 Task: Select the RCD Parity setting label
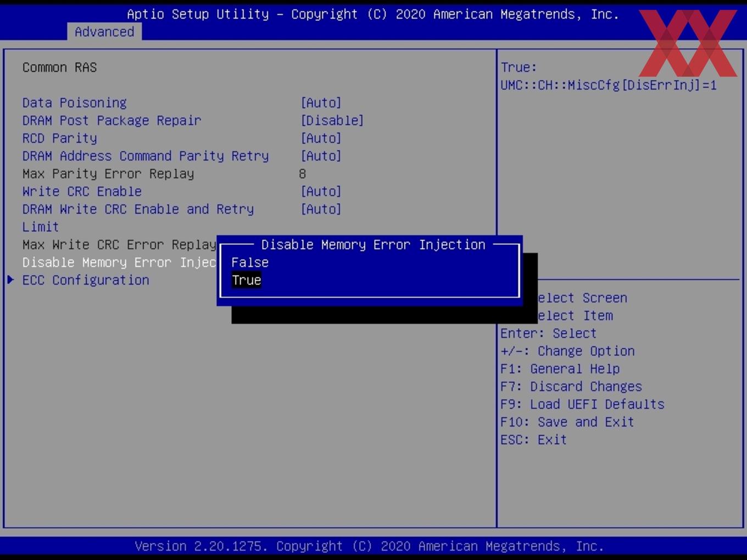tap(59, 138)
